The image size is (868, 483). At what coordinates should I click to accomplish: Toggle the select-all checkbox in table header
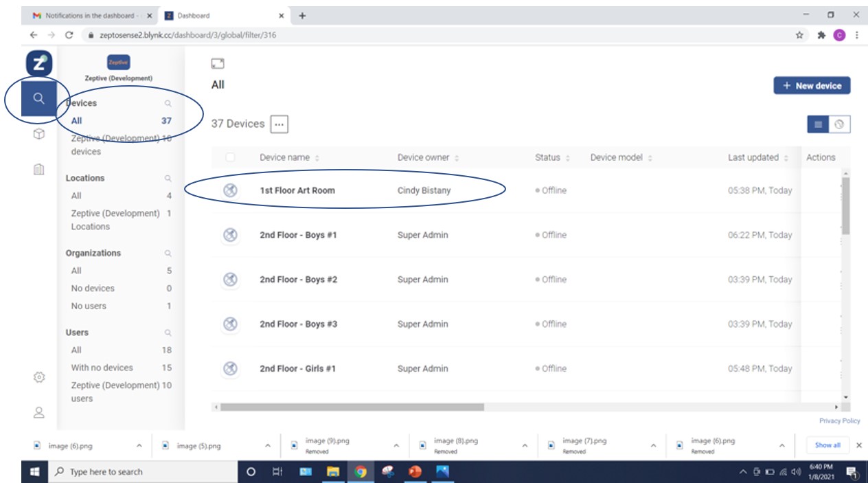230,157
